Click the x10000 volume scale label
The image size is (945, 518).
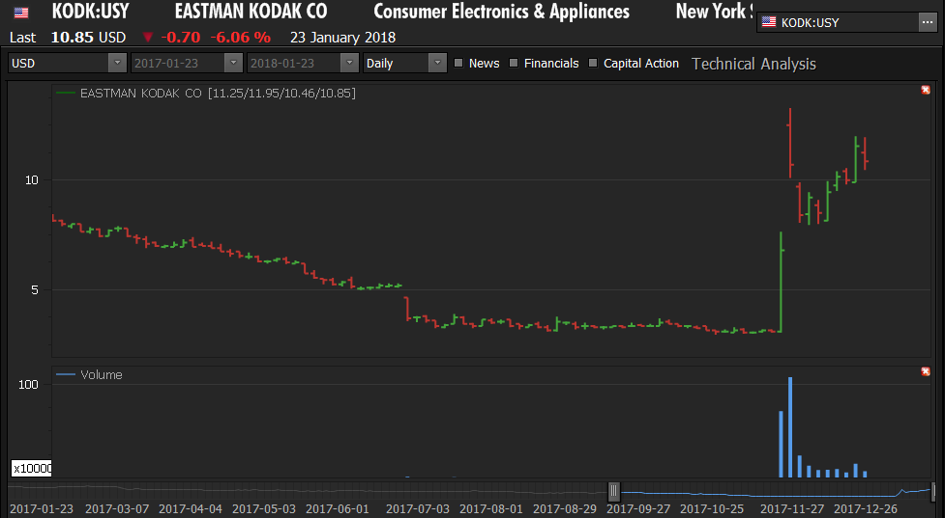tap(31, 469)
